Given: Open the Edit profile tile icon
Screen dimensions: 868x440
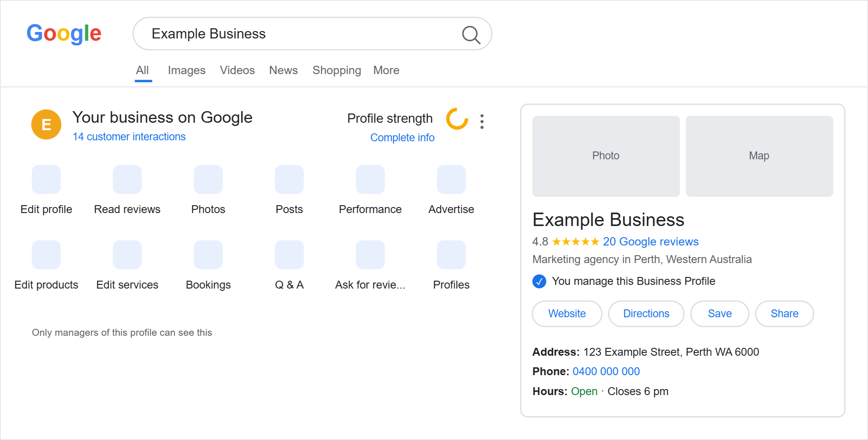Looking at the screenshot, I should pyautogui.click(x=46, y=179).
